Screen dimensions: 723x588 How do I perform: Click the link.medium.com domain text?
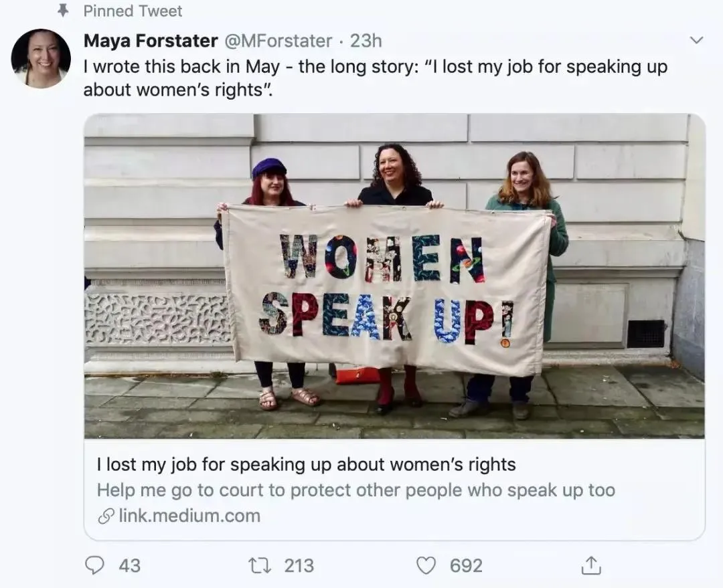[189, 516]
